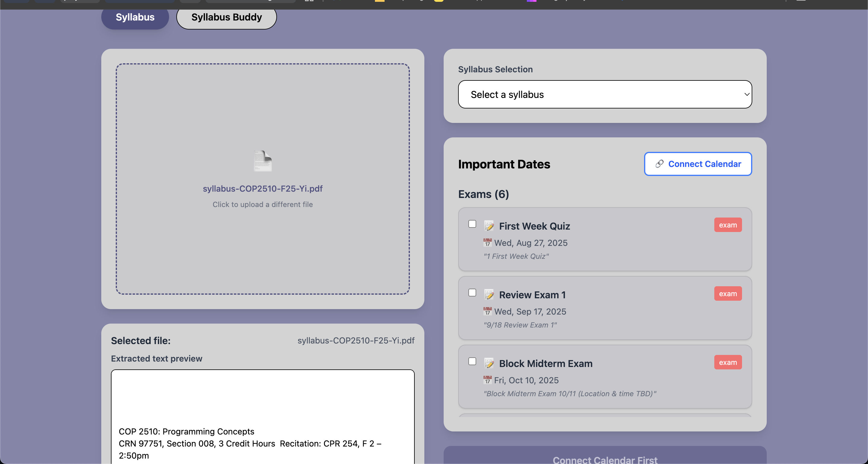Screen dimensions: 868x464
Task: Click memo icon beside Review Exam 1
Action: click(489, 294)
